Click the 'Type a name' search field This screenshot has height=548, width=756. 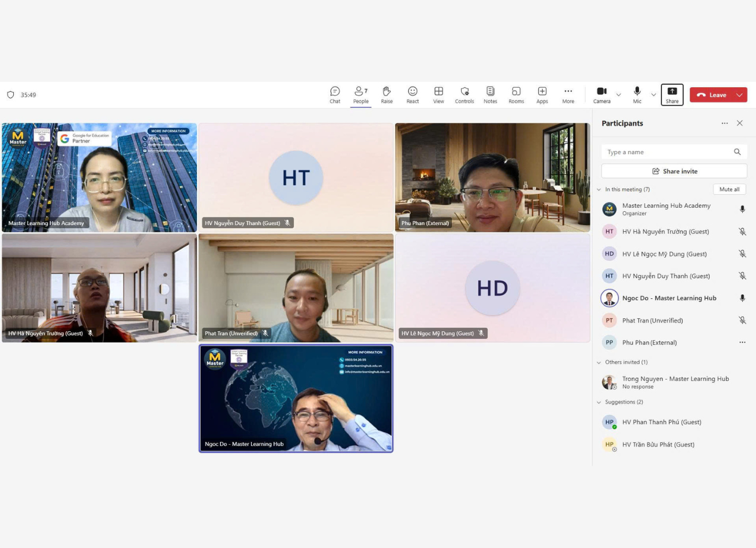(x=667, y=152)
